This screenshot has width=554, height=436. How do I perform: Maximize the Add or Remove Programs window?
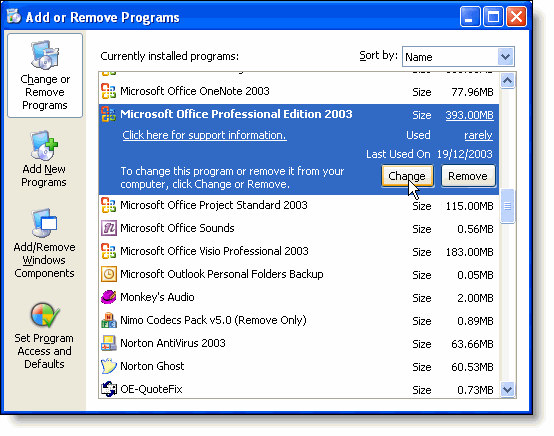(493, 17)
